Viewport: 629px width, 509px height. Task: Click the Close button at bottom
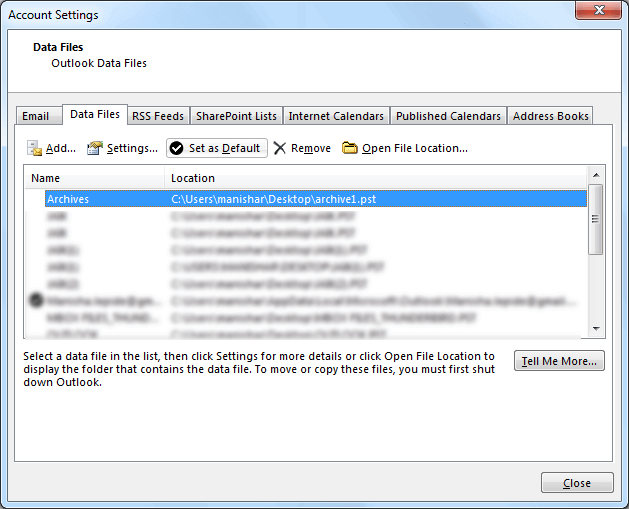click(577, 483)
